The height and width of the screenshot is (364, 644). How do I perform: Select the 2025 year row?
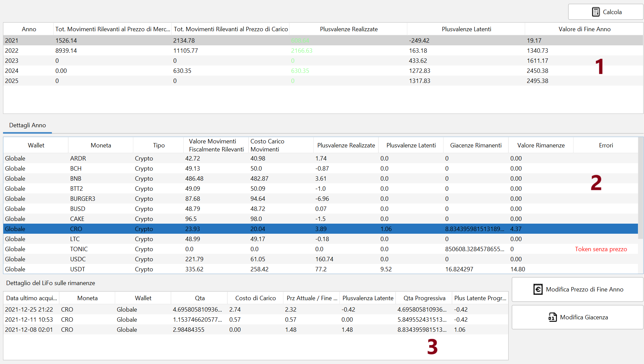[323, 81]
